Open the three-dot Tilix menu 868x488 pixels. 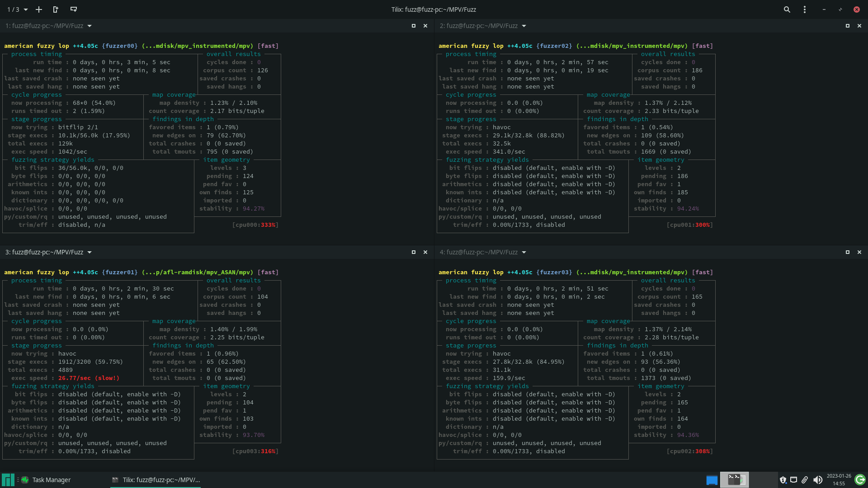point(805,9)
